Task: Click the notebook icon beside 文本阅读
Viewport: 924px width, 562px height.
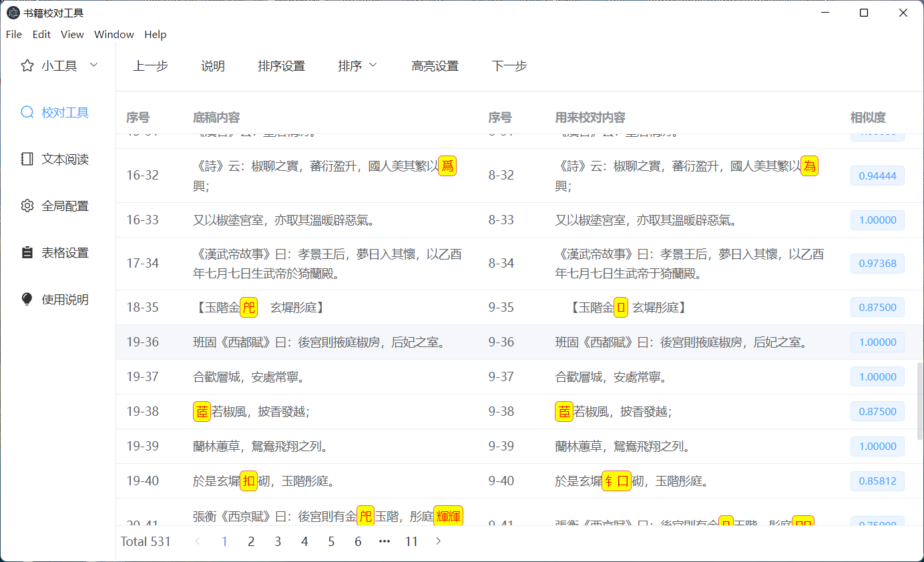Action: pos(27,159)
